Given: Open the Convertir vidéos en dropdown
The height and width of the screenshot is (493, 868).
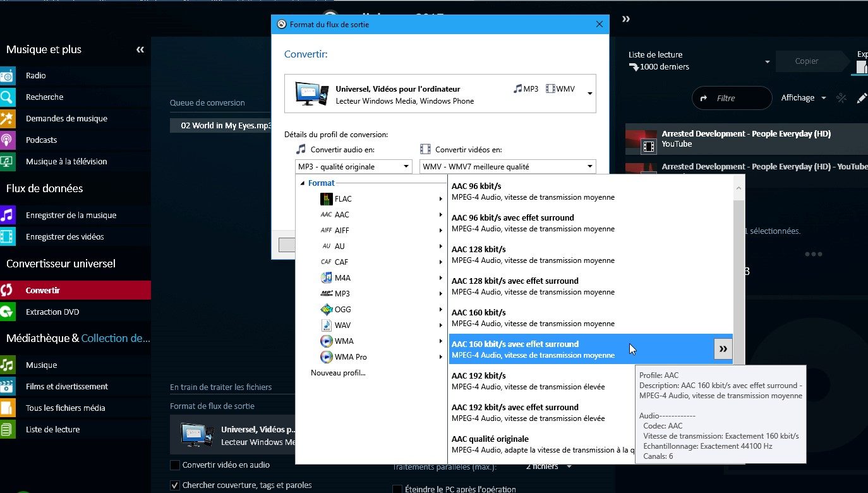Looking at the screenshot, I should (508, 167).
